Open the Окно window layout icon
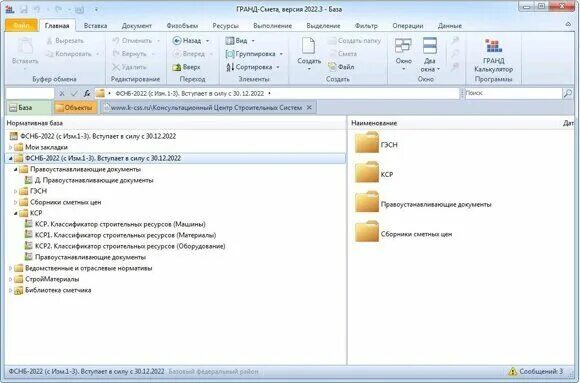The height and width of the screenshot is (383, 580). coord(403,46)
